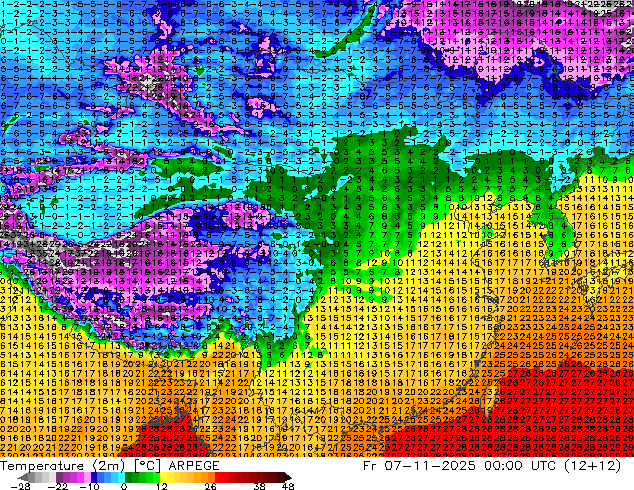634x490 pixels.
Task: Click the -28 legend scale label
Action: pos(20,486)
